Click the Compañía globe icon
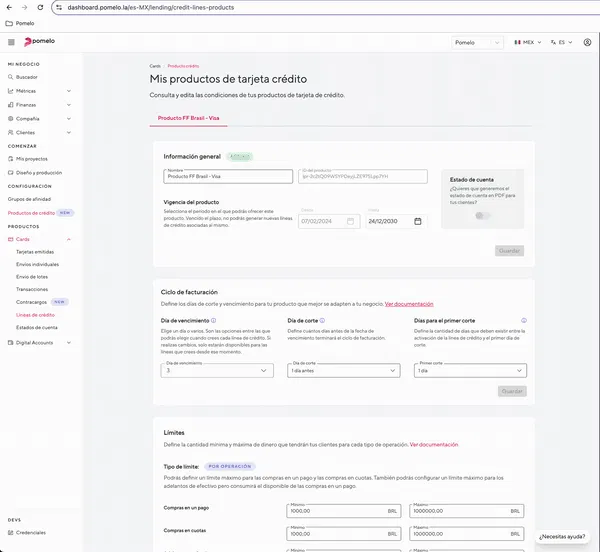Image resolution: width=600 pixels, height=552 pixels. [11, 119]
